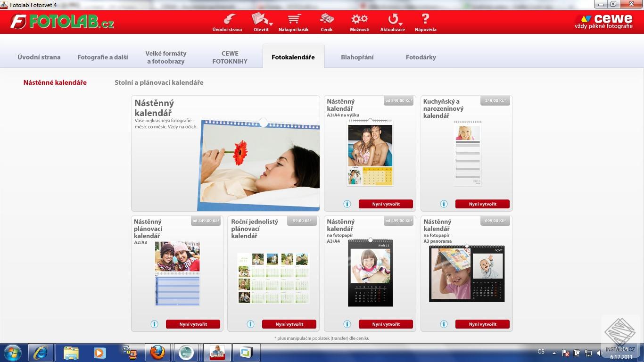Show info for Roční jednolistý plánovací kalendář
The height and width of the screenshot is (362, 644).
pos(250,324)
